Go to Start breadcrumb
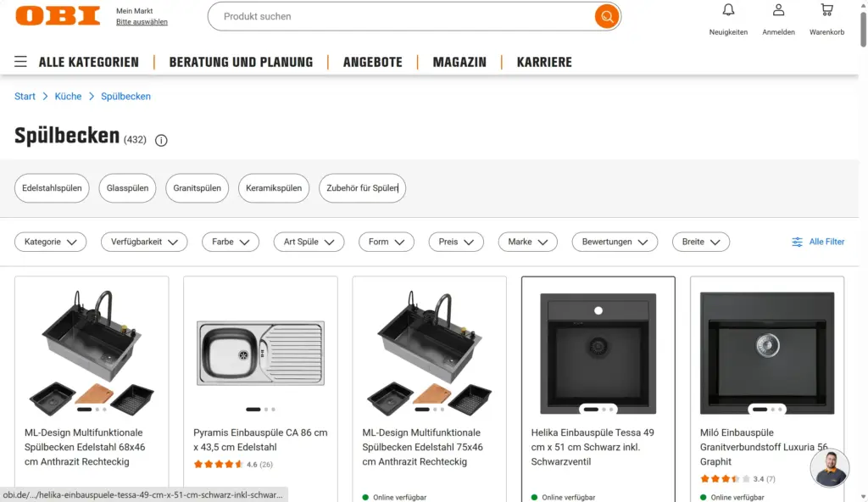This screenshot has height=502, width=868. 25,97
